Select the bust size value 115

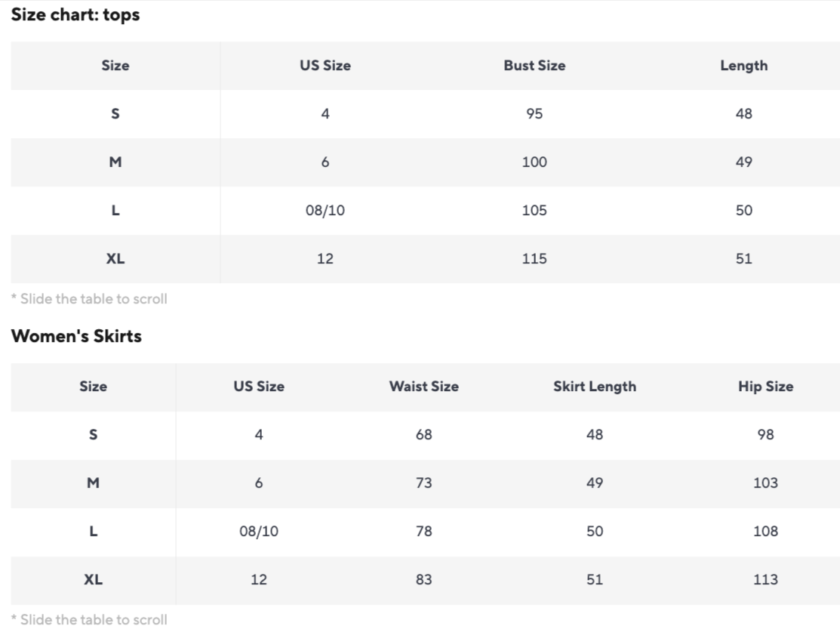pyautogui.click(x=534, y=259)
